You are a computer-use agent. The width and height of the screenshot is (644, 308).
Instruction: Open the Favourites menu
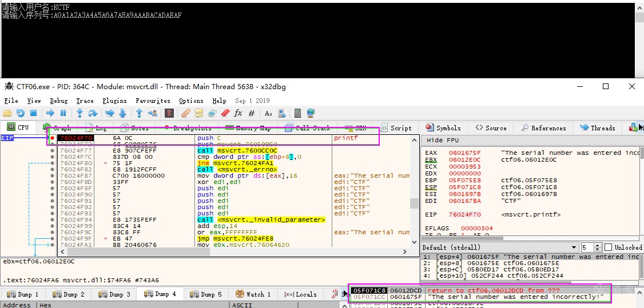[x=153, y=101]
